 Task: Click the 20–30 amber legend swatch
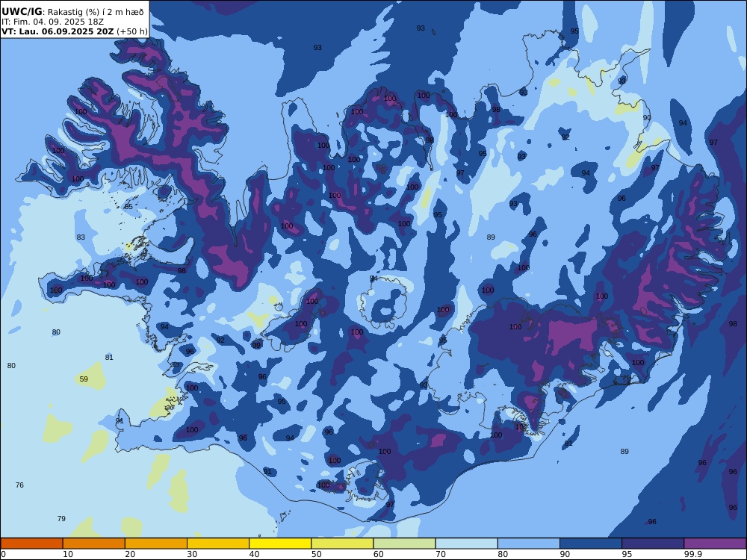pyautogui.click(x=156, y=544)
